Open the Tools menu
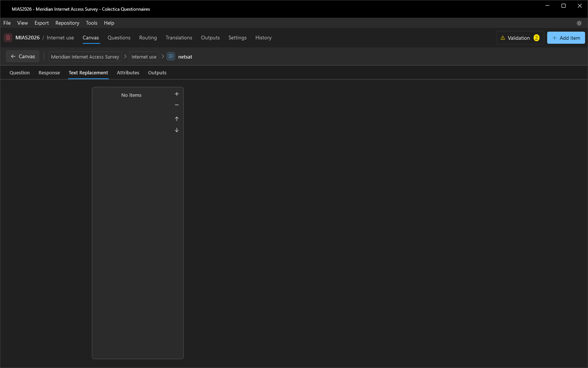Viewport: 588px width, 368px height. tap(92, 23)
